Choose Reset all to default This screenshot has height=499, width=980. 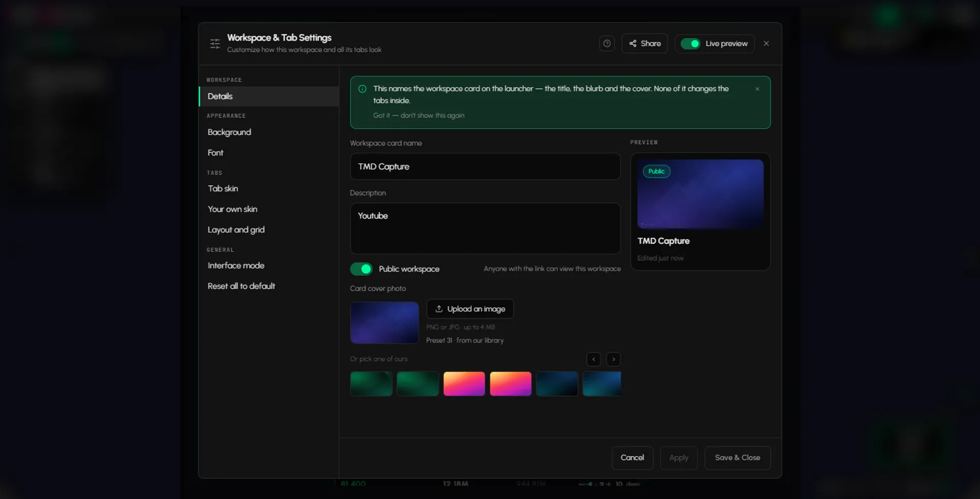click(269, 286)
